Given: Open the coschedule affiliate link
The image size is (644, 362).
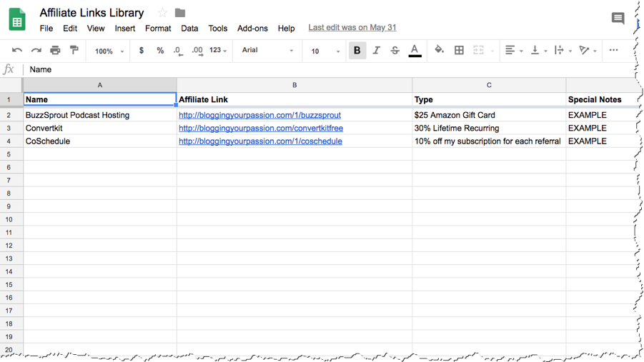Looking at the screenshot, I should click(260, 141).
